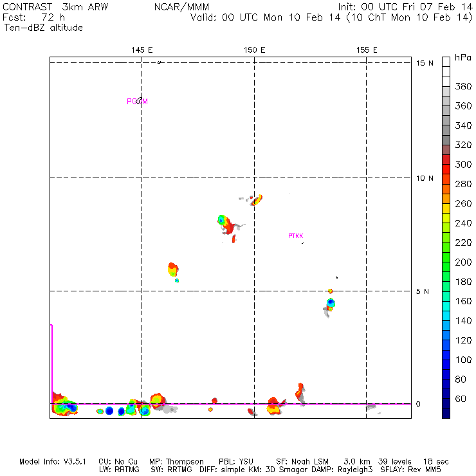Click the PGUM station label
Viewport: 476px width, 476px height.
click(137, 102)
